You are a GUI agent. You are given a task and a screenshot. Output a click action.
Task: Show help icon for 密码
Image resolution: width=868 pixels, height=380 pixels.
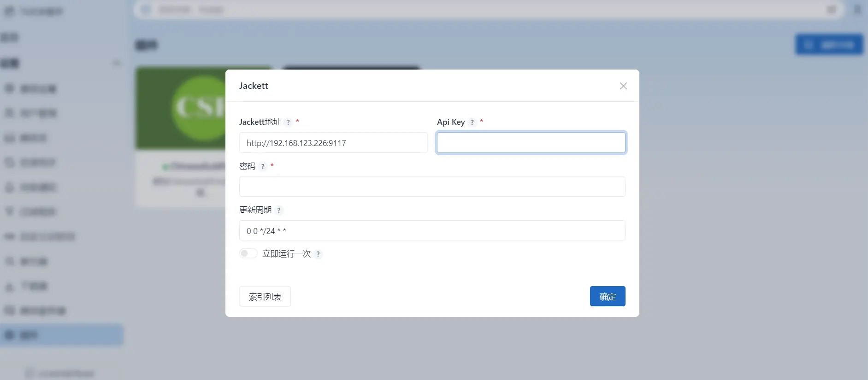263,166
